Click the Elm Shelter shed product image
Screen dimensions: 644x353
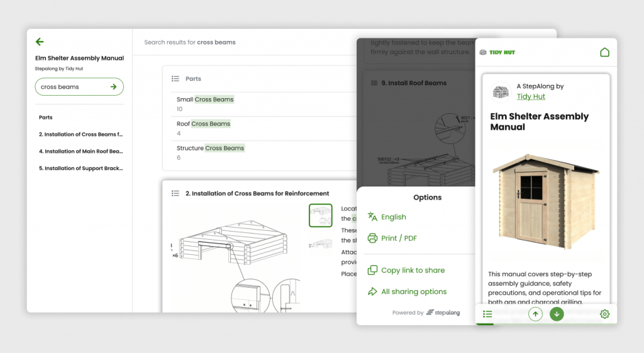[x=547, y=201]
